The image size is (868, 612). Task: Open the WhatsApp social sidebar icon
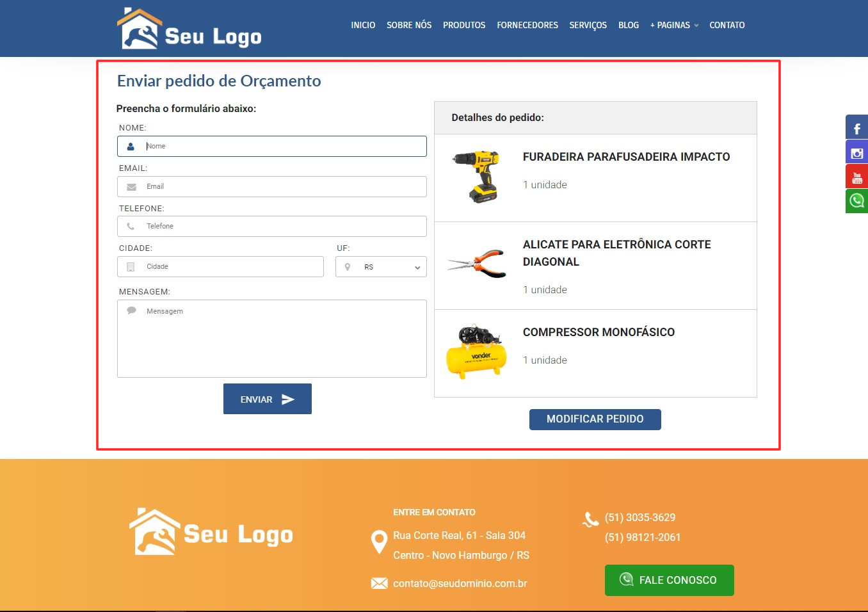click(856, 201)
